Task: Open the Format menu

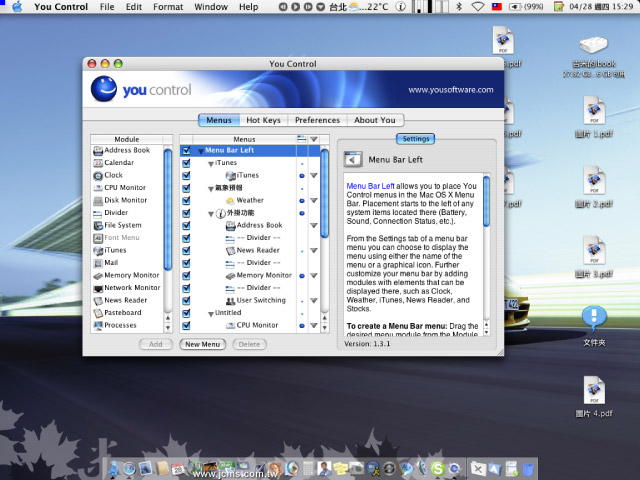Action: pos(168,7)
